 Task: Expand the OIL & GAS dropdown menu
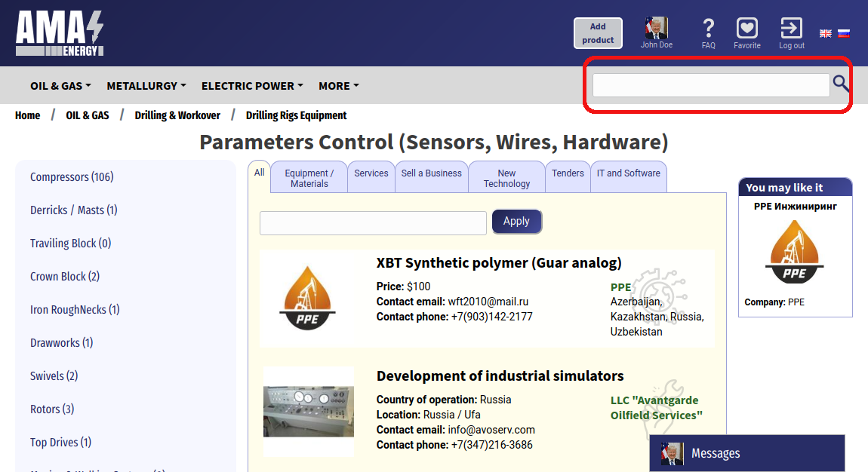[x=60, y=86]
